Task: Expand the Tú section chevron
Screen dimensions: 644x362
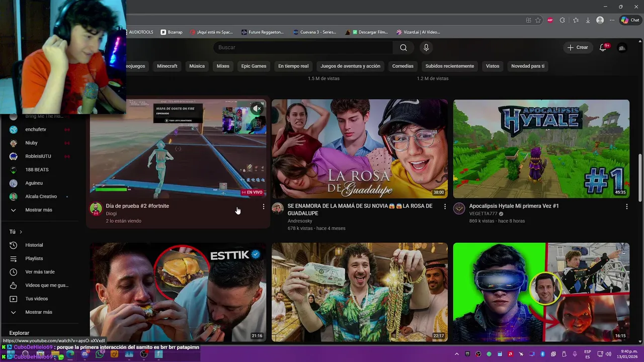Action: 20,232
